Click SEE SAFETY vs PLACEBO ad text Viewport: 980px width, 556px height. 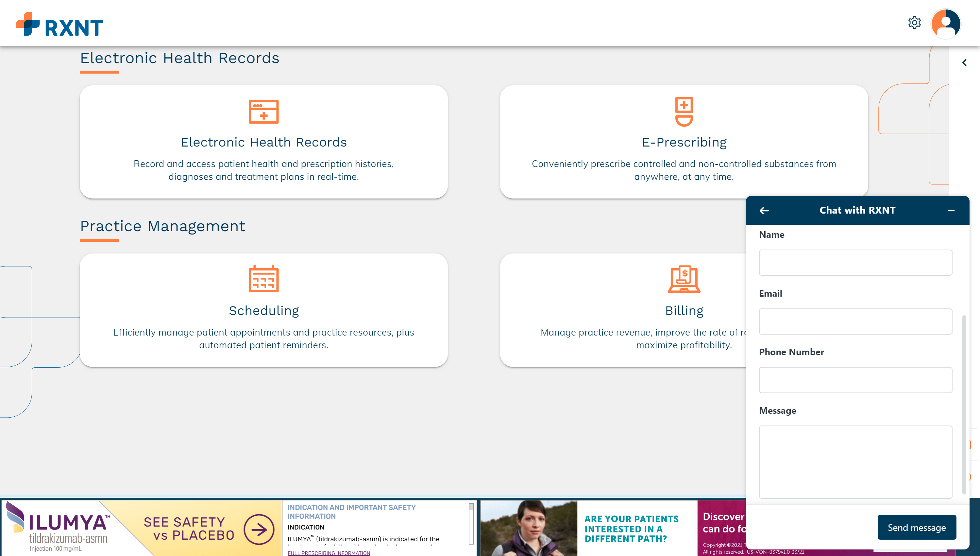pos(189,529)
